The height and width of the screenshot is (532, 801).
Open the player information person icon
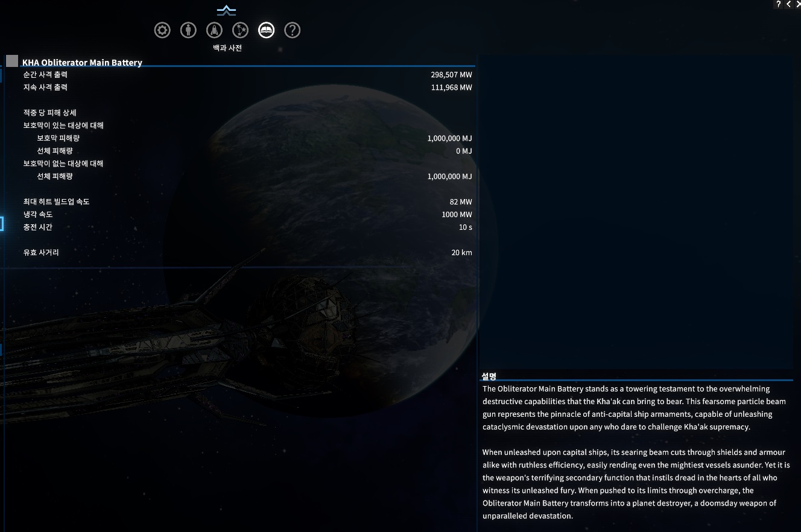point(188,30)
